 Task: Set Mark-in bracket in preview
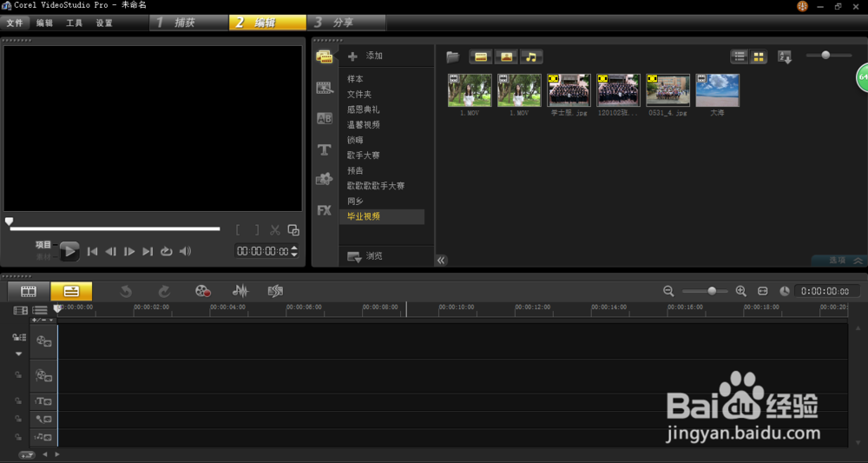[238, 230]
